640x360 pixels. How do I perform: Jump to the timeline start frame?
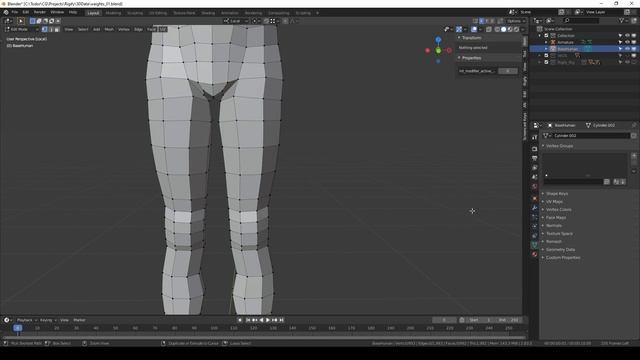[248, 320]
